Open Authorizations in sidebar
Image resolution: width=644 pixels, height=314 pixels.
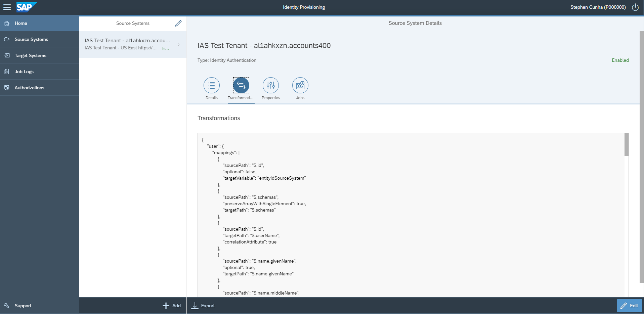click(40, 88)
